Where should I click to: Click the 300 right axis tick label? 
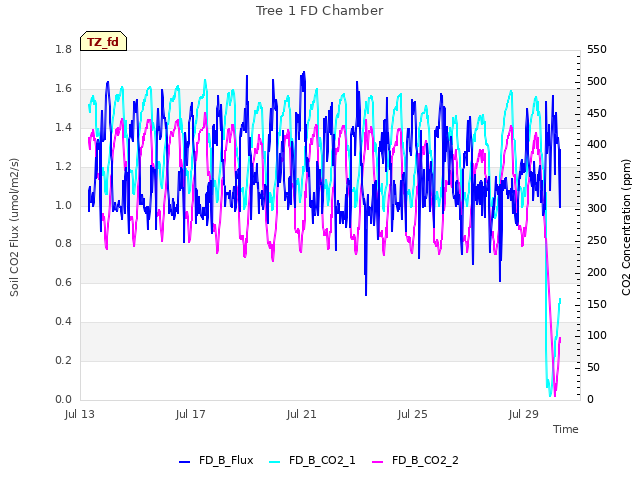(x=597, y=208)
